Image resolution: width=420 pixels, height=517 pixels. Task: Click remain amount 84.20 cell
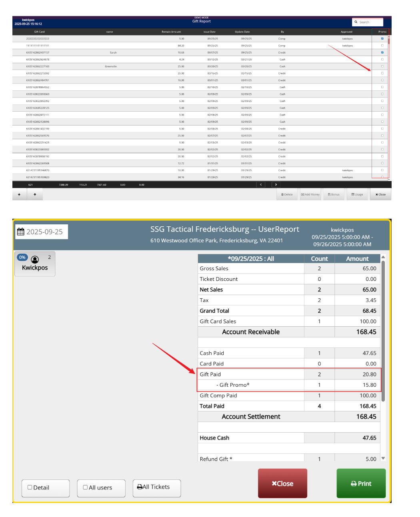[x=181, y=46]
